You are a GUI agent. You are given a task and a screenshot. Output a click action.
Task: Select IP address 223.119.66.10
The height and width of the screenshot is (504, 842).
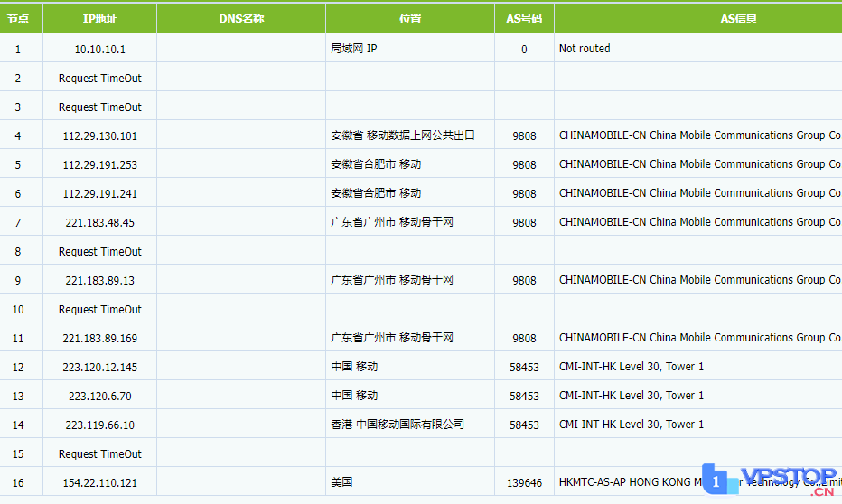[100, 426]
